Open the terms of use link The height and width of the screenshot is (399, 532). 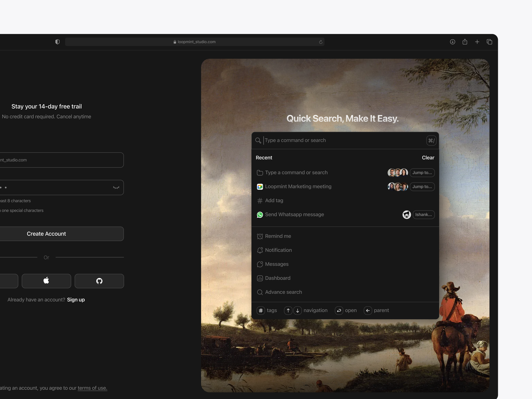pyautogui.click(x=92, y=388)
